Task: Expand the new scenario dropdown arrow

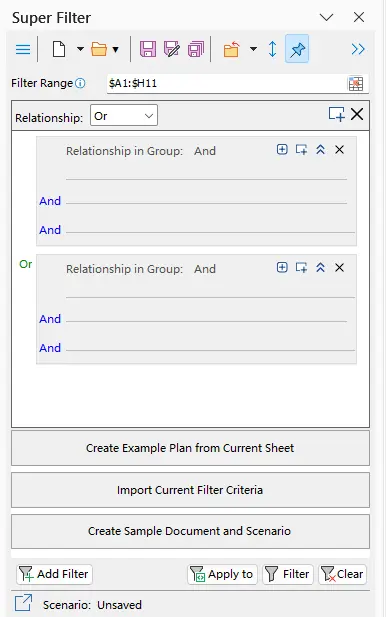Action: [x=80, y=49]
